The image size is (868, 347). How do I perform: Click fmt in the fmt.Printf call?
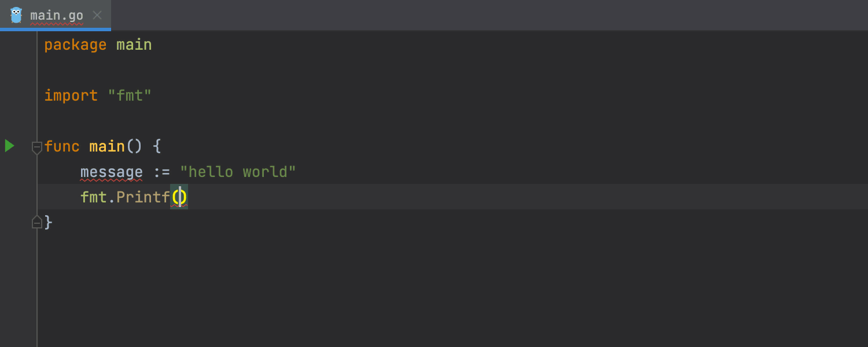coord(93,197)
